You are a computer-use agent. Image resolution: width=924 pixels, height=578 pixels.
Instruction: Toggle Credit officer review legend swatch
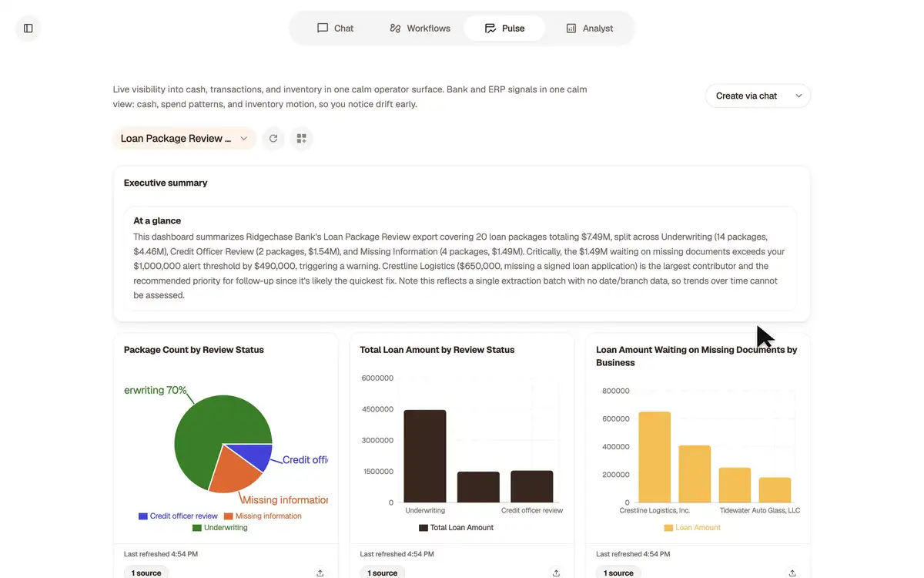pos(143,516)
